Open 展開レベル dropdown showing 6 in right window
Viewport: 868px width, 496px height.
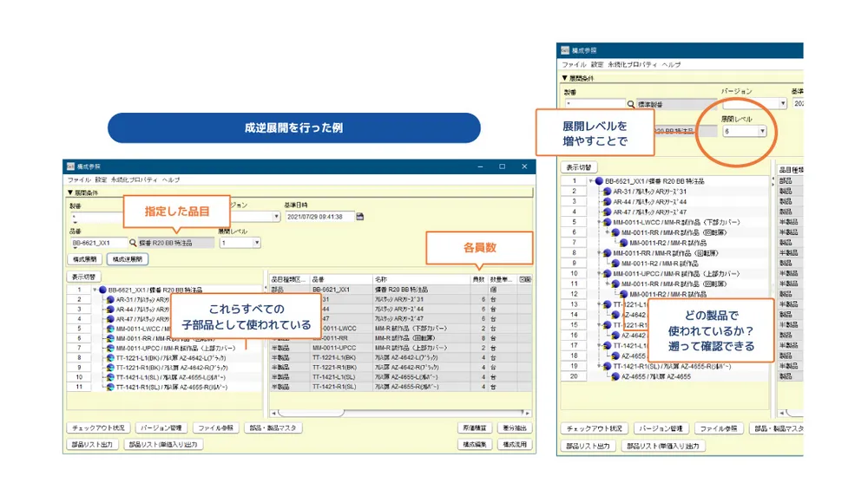pos(762,131)
